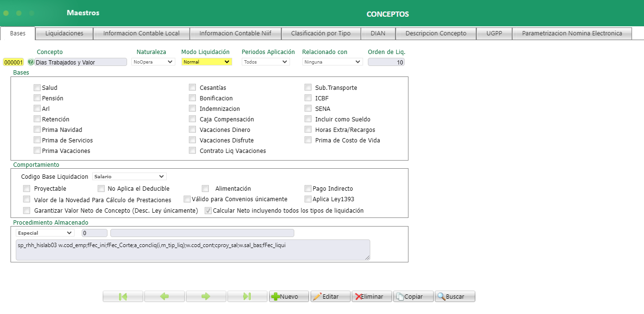Jump to last record navigation arrow
Screen dimensions: 644x314
tap(247, 296)
